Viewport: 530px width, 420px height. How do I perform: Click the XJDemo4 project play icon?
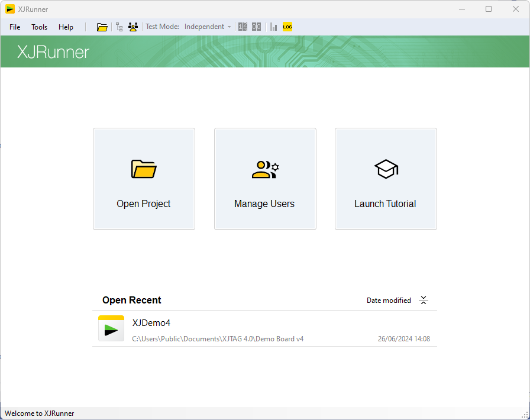point(111,328)
